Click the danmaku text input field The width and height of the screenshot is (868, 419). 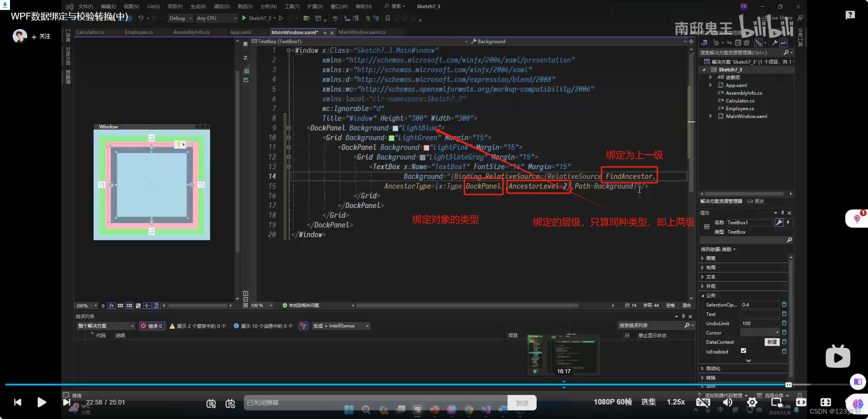tap(375, 403)
